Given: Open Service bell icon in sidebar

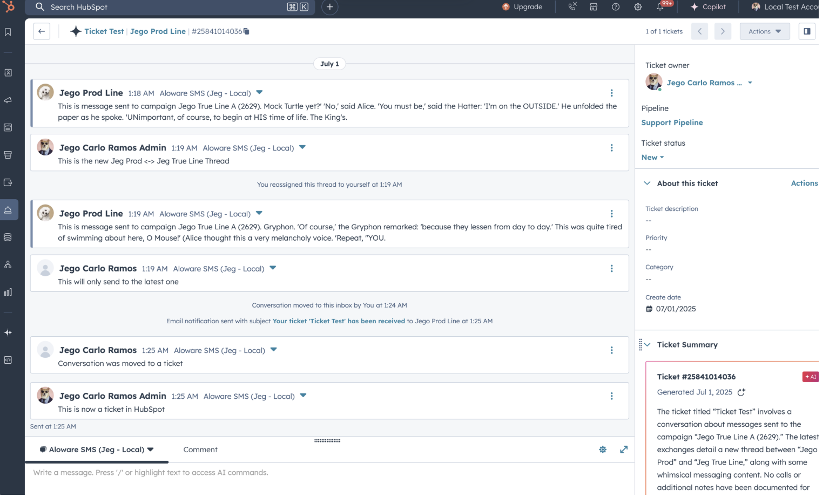Looking at the screenshot, I should [x=8, y=210].
